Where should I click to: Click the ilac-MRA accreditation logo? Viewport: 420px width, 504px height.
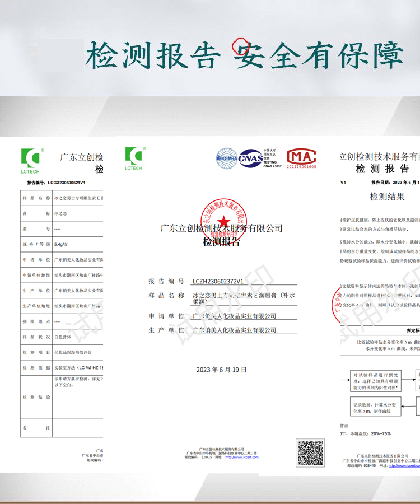tap(227, 158)
